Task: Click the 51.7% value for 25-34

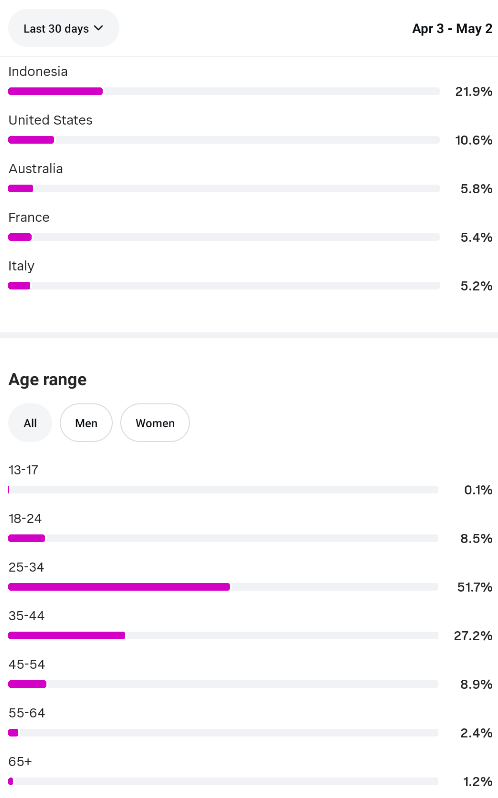Action: 475,587
